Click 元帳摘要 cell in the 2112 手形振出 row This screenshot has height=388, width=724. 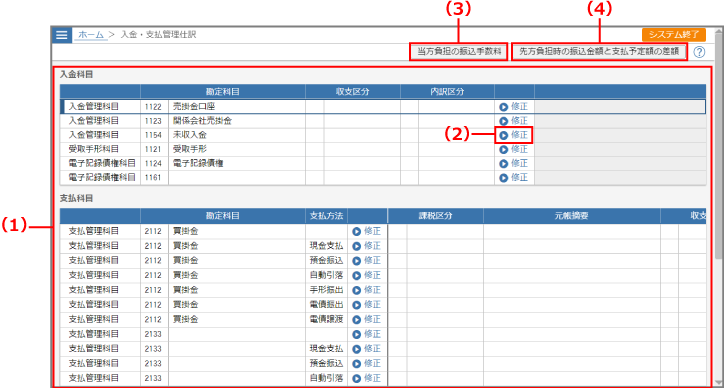(572, 290)
